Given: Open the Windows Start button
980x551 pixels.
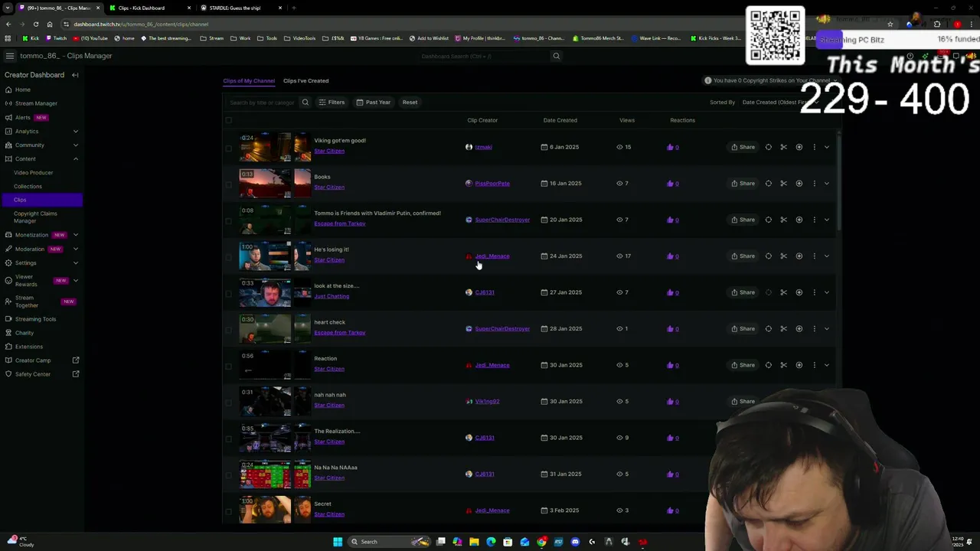Looking at the screenshot, I should click(x=338, y=542).
